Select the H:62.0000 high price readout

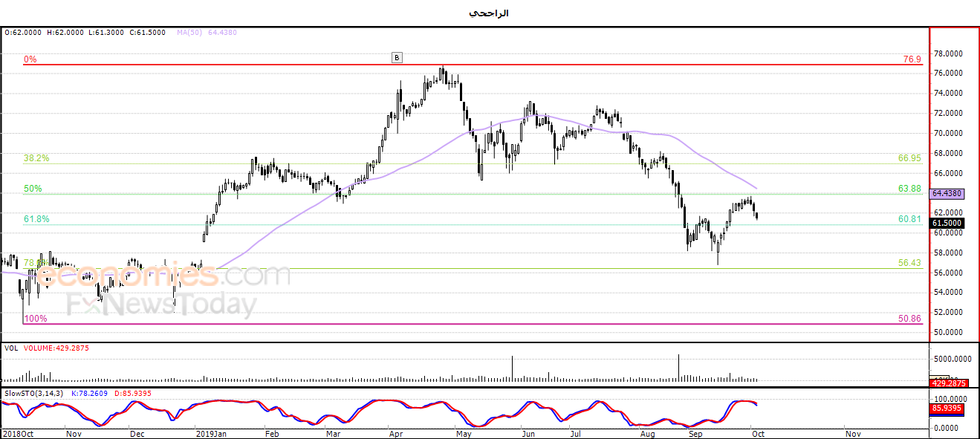click(x=65, y=33)
